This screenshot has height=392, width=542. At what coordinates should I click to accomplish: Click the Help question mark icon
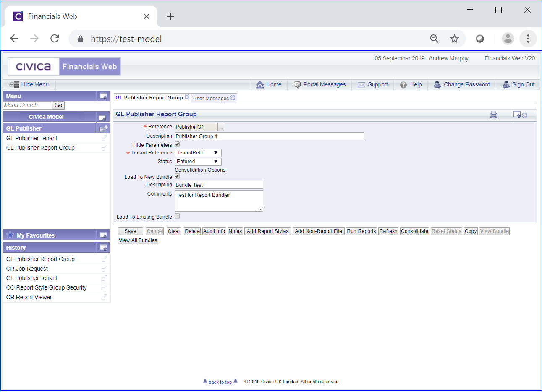point(403,85)
